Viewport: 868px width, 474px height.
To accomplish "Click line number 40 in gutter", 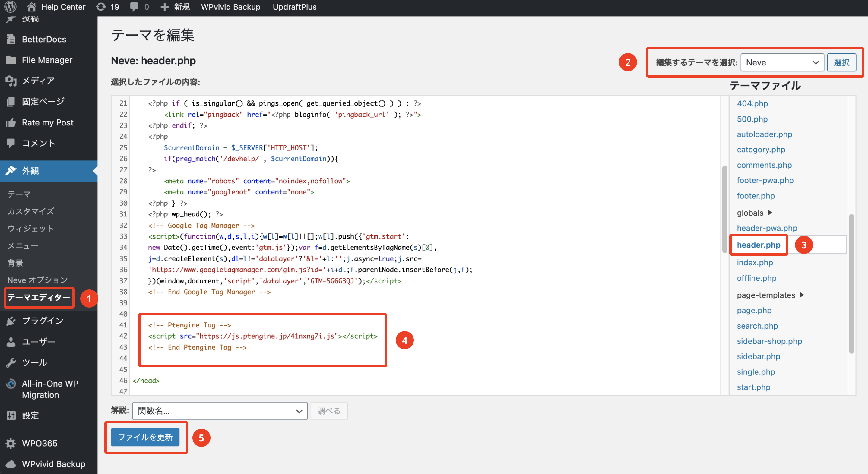I will 123,314.
